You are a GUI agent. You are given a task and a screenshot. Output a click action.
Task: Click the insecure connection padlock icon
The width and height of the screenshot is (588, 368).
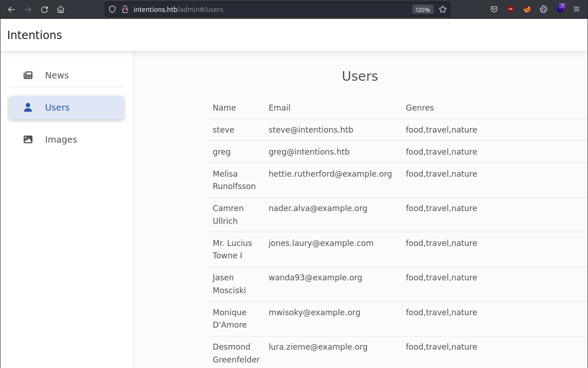pyautogui.click(x=124, y=9)
